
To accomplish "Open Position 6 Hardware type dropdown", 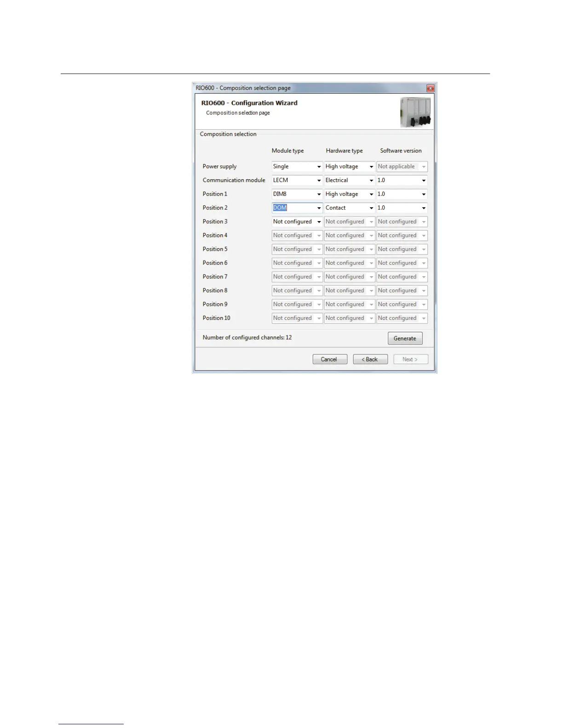I will (350, 263).
